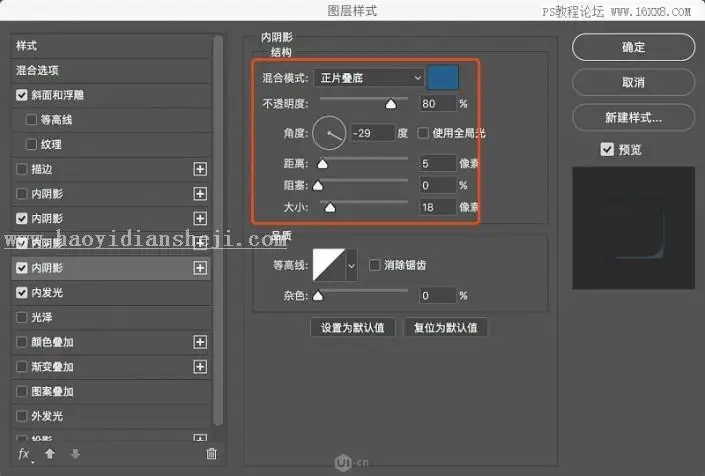The height and width of the screenshot is (476, 705).
Task: Select the 光泽 style row
Action: [x=111, y=317]
